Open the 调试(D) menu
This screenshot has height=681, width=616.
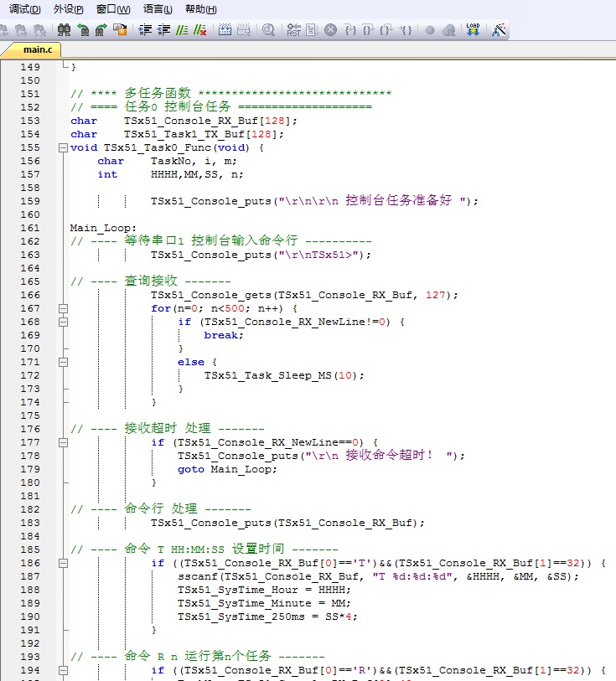point(25,9)
